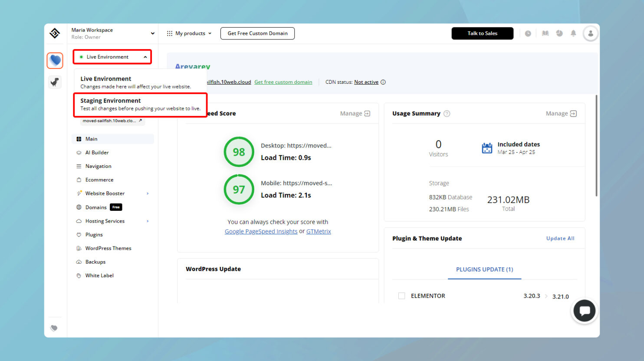Expand the Maria Workspace dropdown
Viewport: 644px width, 361px height.
coord(152,33)
